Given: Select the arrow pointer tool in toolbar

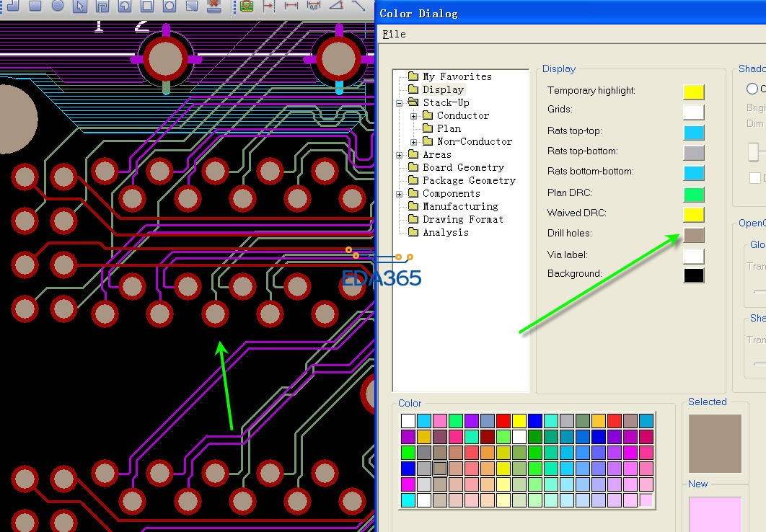Looking at the screenshot, I should pos(79,6).
